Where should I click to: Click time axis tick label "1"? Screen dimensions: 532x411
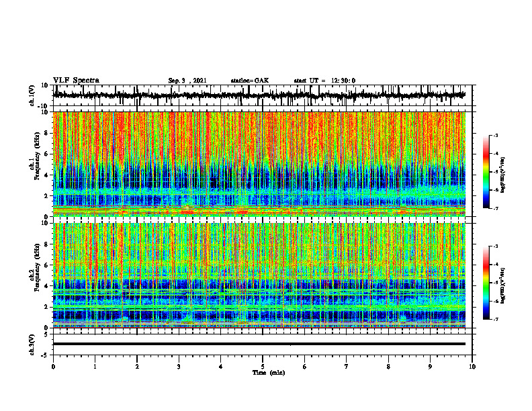[x=95, y=367]
